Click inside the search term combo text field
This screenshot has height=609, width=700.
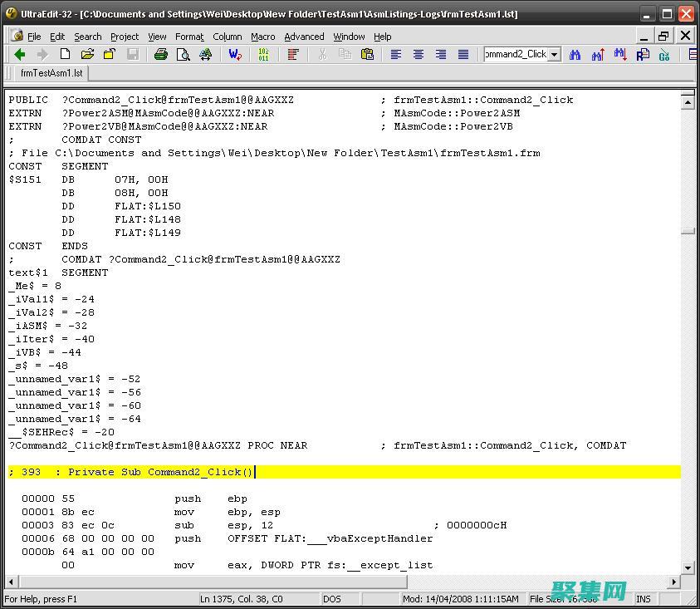(x=516, y=54)
